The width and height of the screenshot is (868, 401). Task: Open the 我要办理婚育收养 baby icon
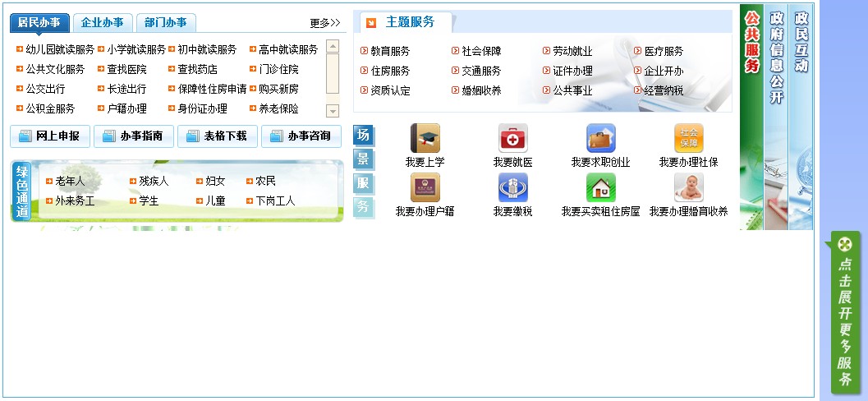688,187
